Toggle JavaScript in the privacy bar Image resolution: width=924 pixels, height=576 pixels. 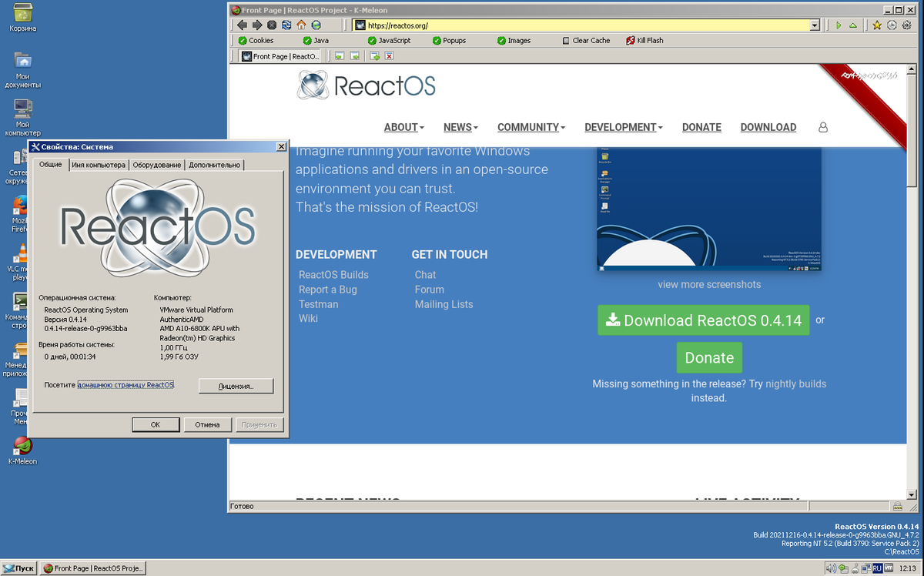(x=389, y=40)
